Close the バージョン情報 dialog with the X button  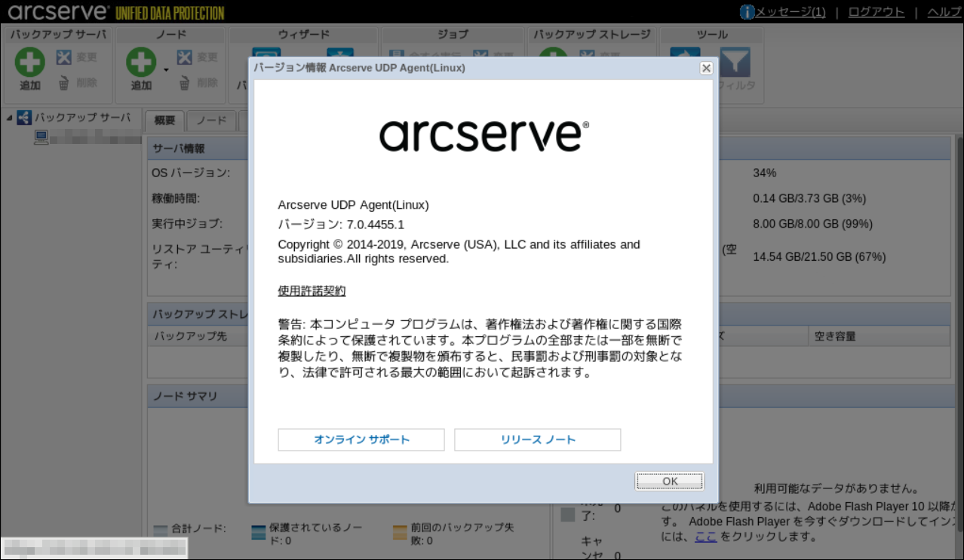coord(706,68)
